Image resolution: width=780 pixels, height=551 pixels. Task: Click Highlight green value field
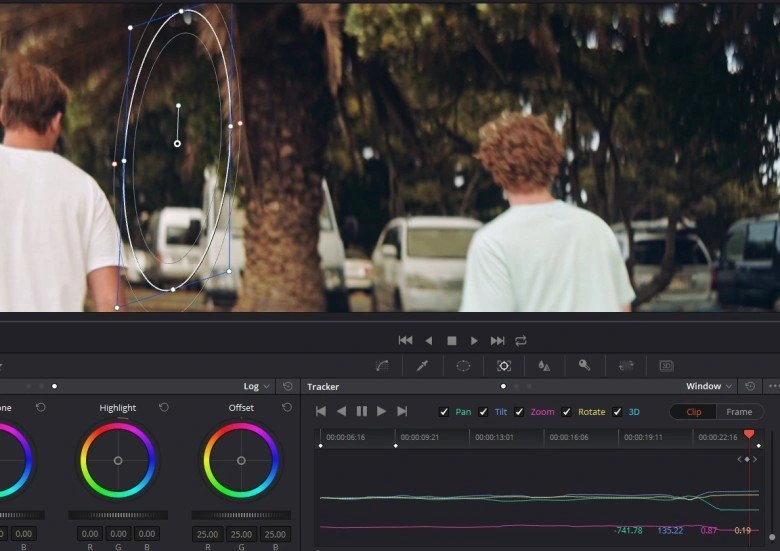[x=118, y=534]
